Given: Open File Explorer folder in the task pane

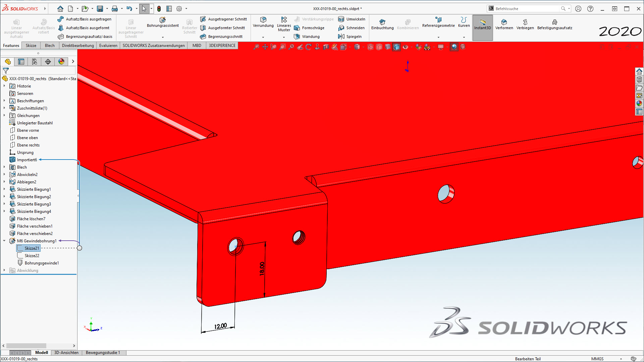Looking at the screenshot, I should coord(639,87).
